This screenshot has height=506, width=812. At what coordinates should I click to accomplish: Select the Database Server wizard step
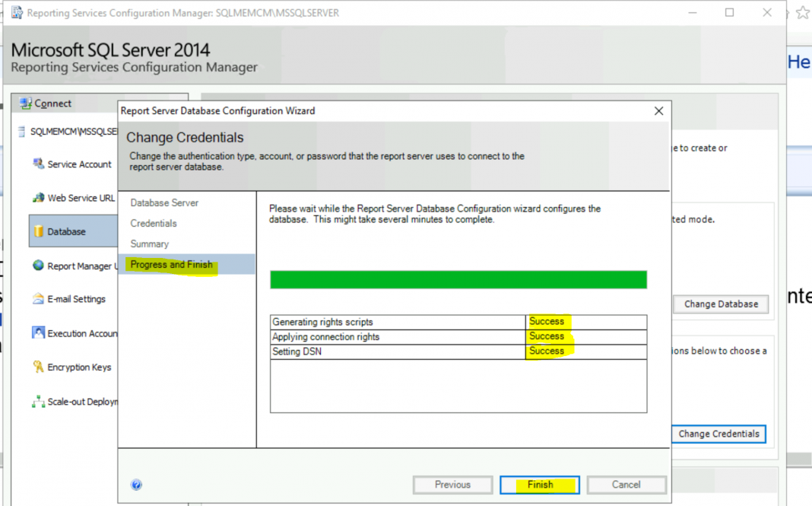[x=166, y=202]
